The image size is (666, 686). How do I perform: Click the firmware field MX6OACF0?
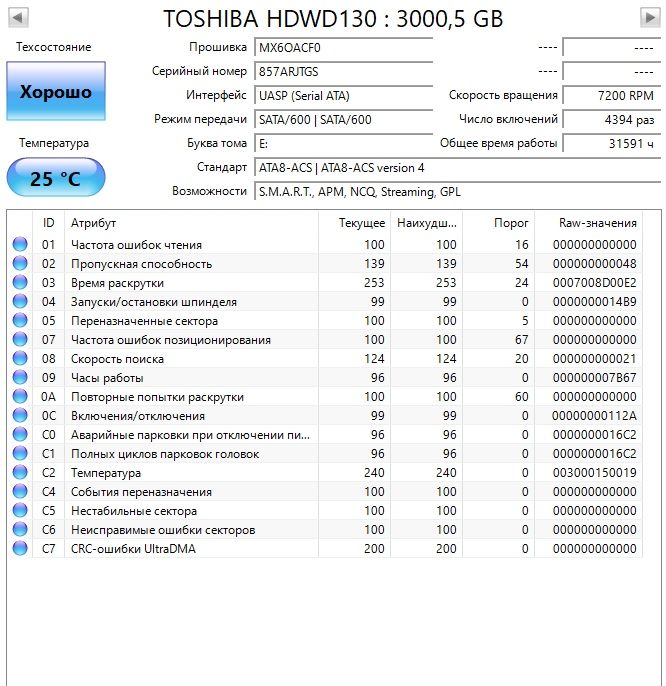pyautogui.click(x=344, y=47)
